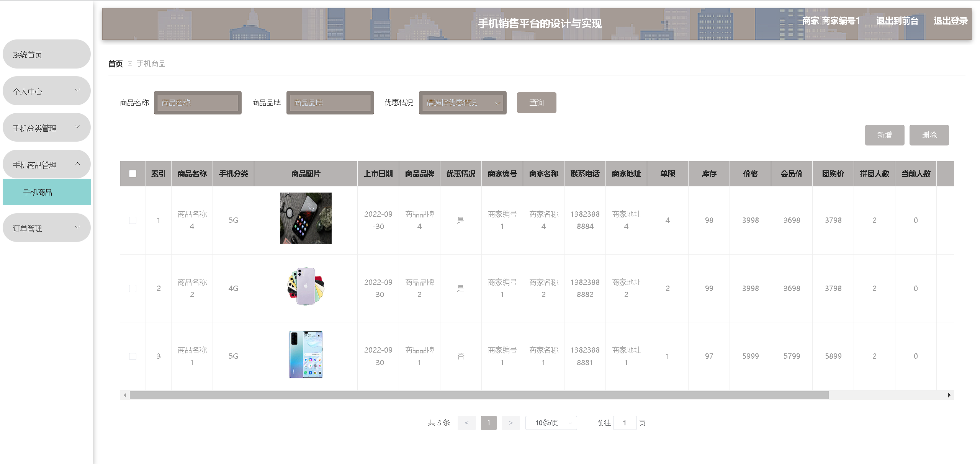Click the scroll-right arrow of the table scrollbar
The image size is (980, 464).
click(x=949, y=395)
